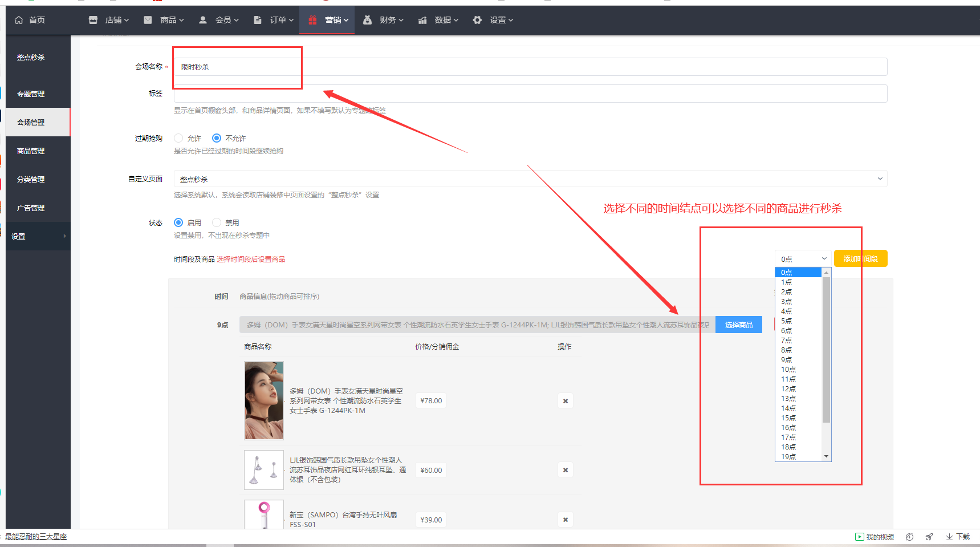Click the 标签 input field

coord(530,94)
